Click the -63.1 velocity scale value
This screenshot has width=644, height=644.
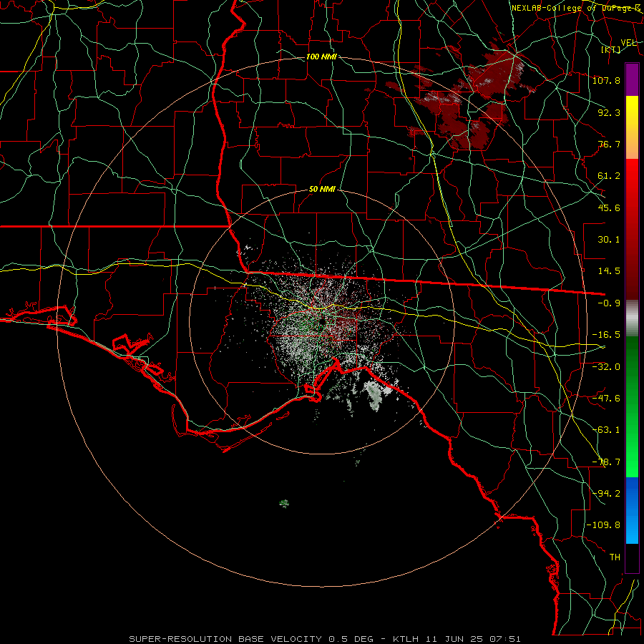pos(606,429)
